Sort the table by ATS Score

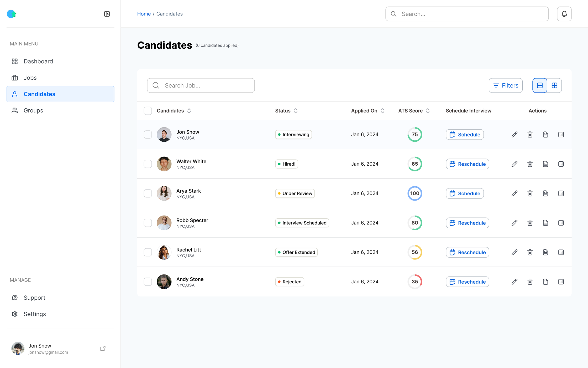tap(428, 111)
